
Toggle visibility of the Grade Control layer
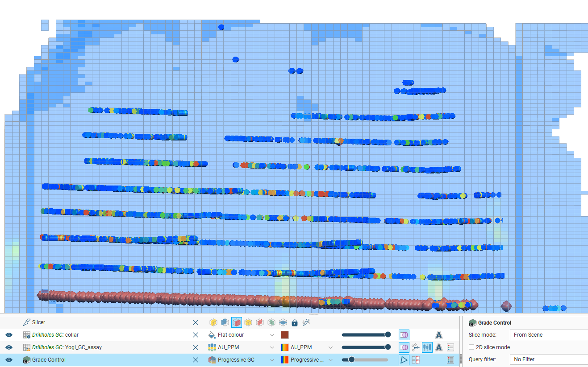pos(9,360)
